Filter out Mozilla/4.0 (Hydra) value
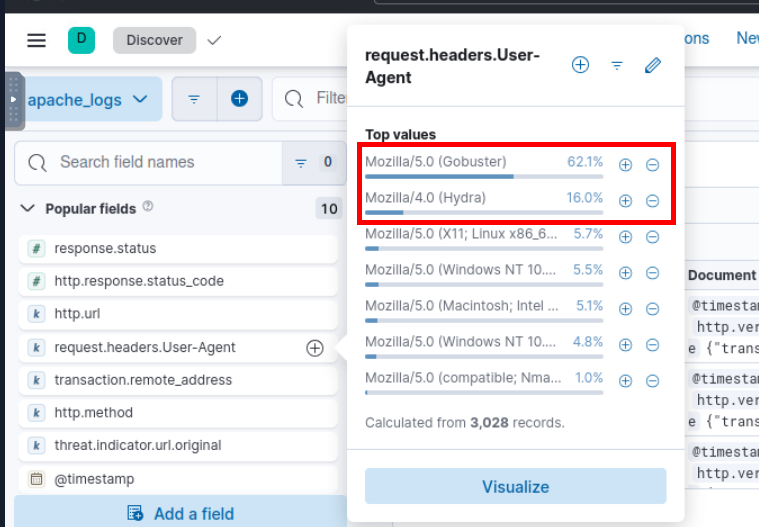This screenshot has width=759, height=527. [653, 201]
